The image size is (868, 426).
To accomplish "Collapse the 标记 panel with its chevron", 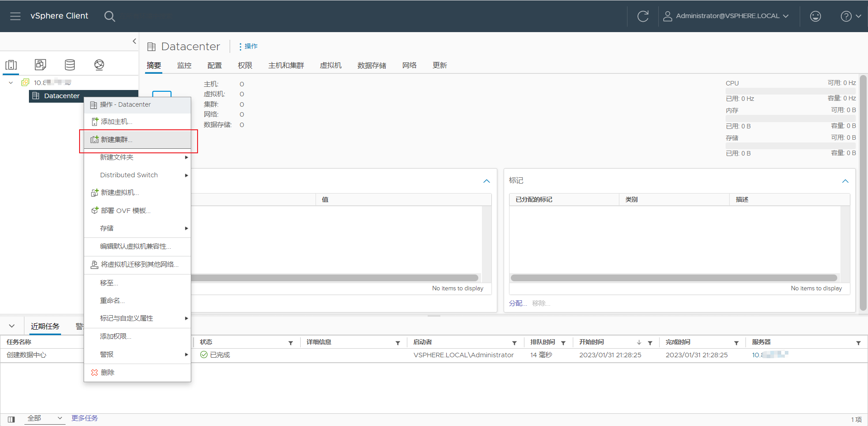I will point(845,181).
